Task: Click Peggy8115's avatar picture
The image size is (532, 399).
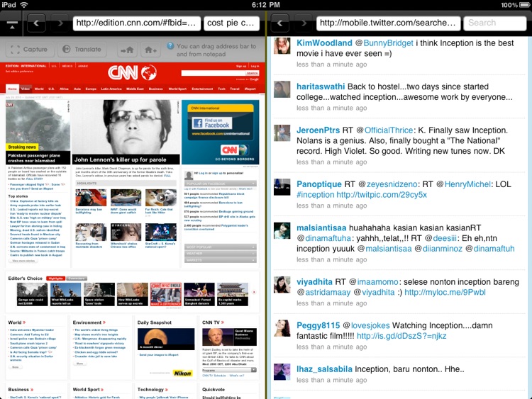Action: 282,328
